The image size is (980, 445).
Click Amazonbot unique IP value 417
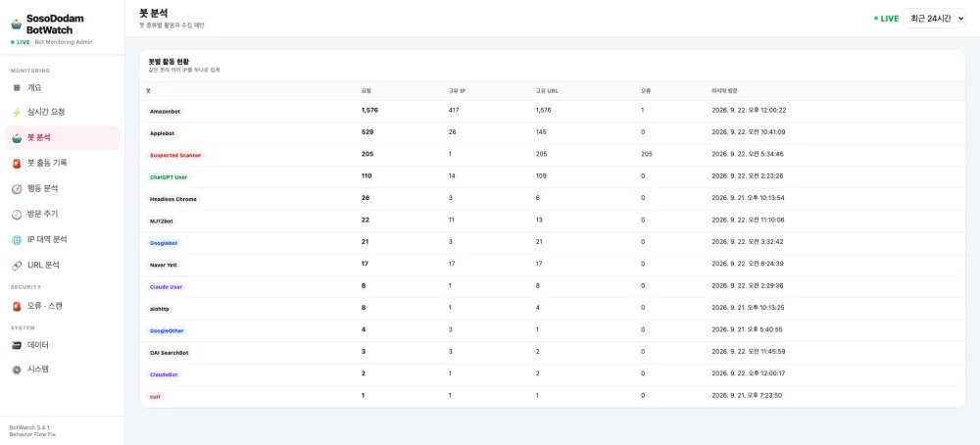(454, 111)
